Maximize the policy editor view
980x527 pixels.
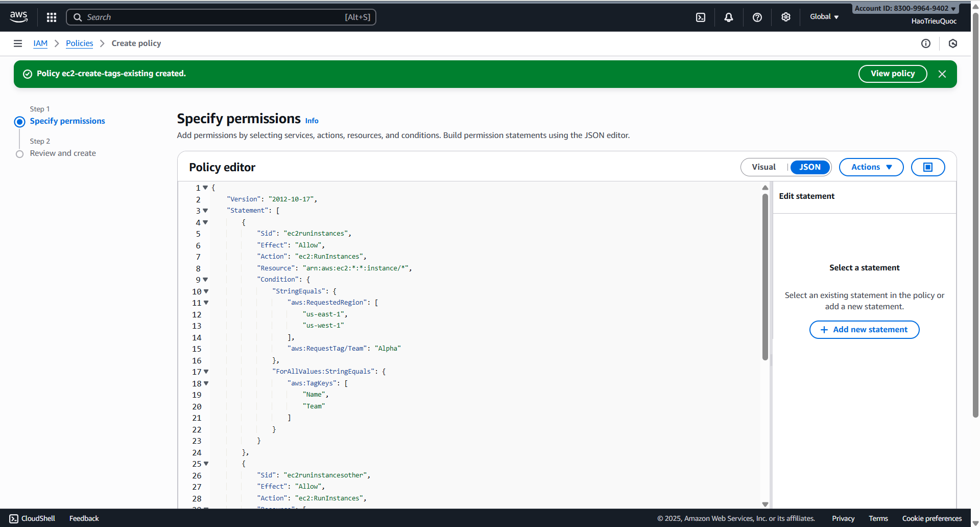coord(927,167)
